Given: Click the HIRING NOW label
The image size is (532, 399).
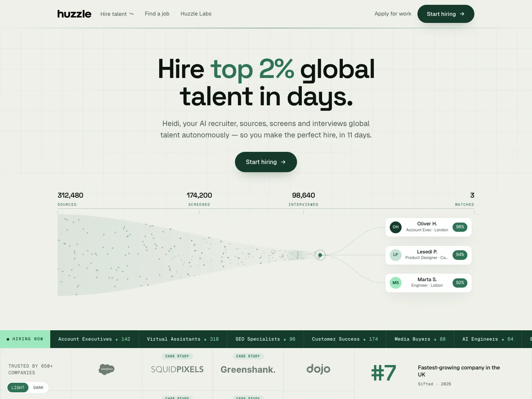Looking at the screenshot, I should (25, 339).
